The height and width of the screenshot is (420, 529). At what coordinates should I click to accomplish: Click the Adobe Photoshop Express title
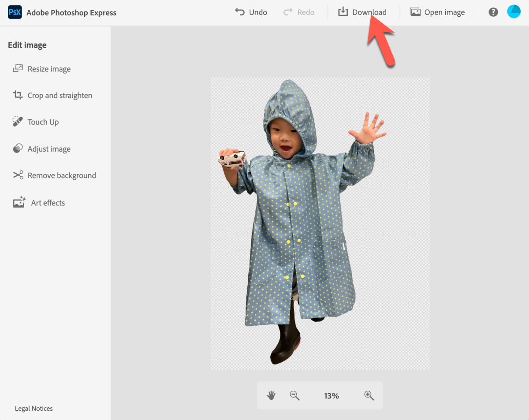coord(71,13)
